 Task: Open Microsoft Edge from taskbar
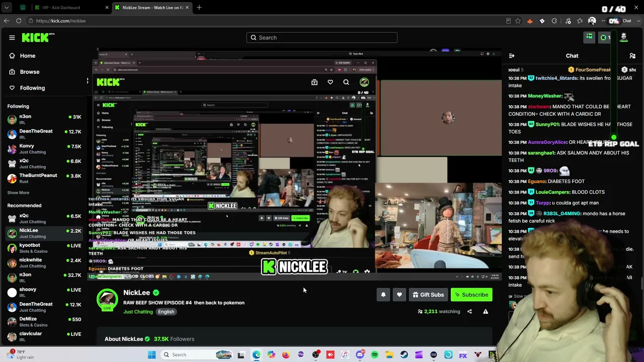pyautogui.click(x=257, y=355)
